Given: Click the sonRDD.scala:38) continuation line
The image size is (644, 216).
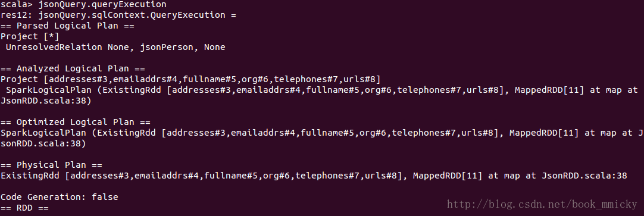Looking at the screenshot, I should coord(43,143).
